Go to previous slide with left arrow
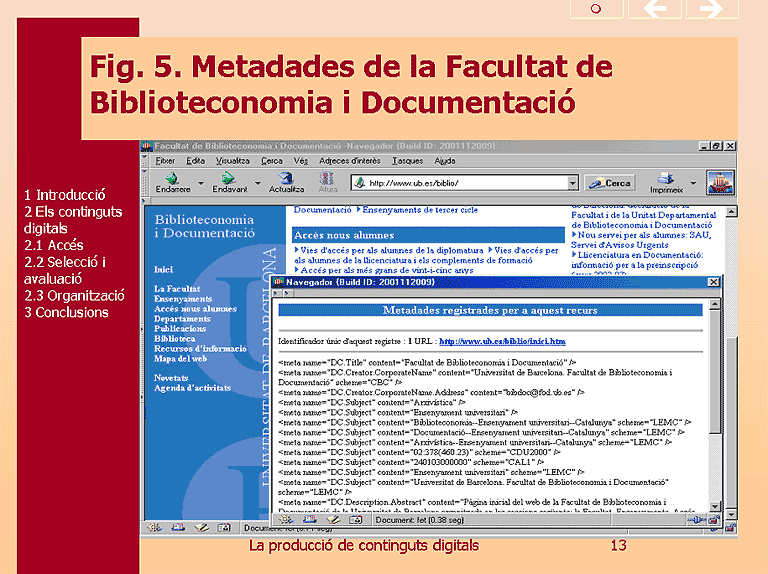The height and width of the screenshot is (574, 768). [655, 9]
